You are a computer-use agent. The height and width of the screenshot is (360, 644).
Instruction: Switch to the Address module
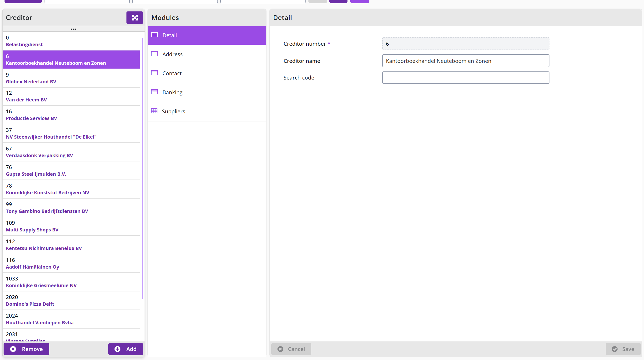(x=207, y=54)
